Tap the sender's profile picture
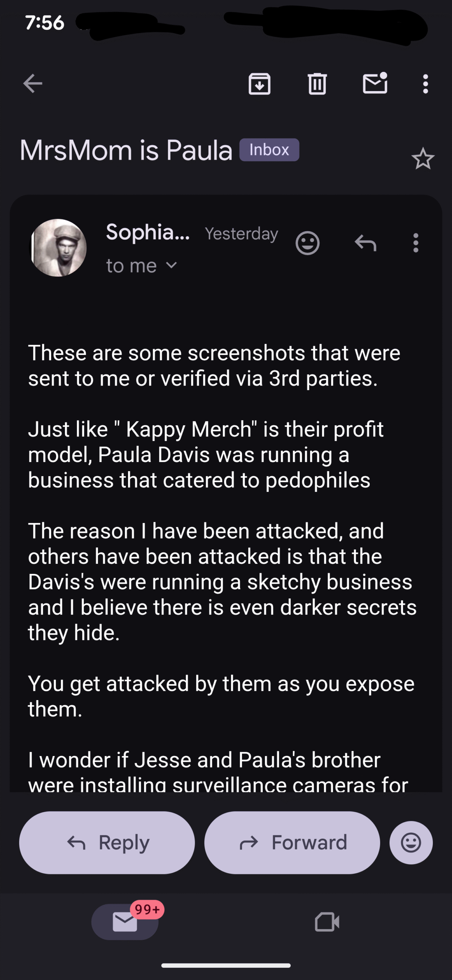Image resolution: width=452 pixels, height=980 pixels. [58, 248]
